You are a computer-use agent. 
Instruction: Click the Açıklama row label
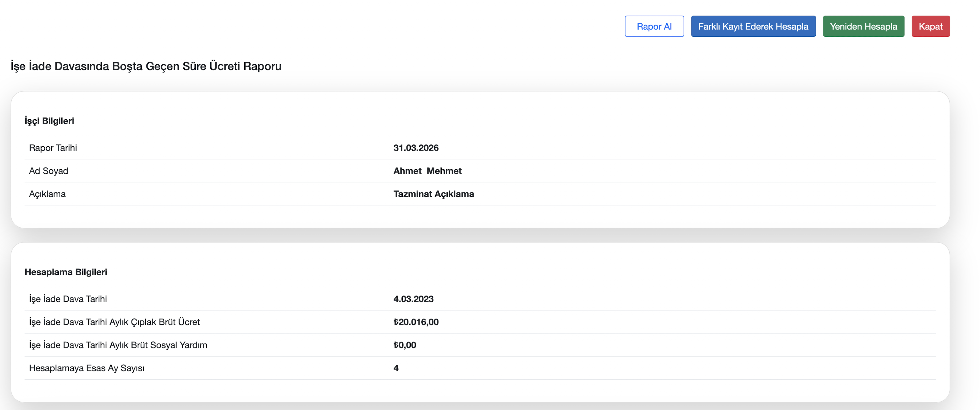click(x=47, y=194)
